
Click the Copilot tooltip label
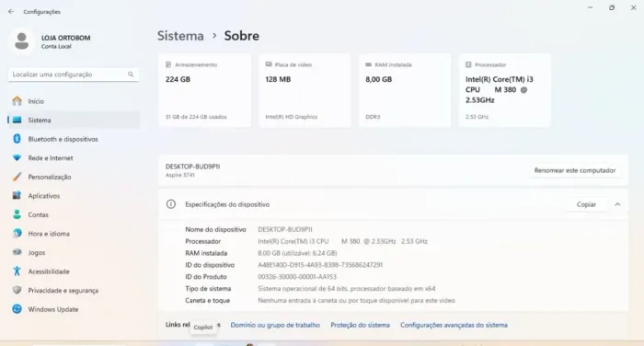click(x=203, y=327)
